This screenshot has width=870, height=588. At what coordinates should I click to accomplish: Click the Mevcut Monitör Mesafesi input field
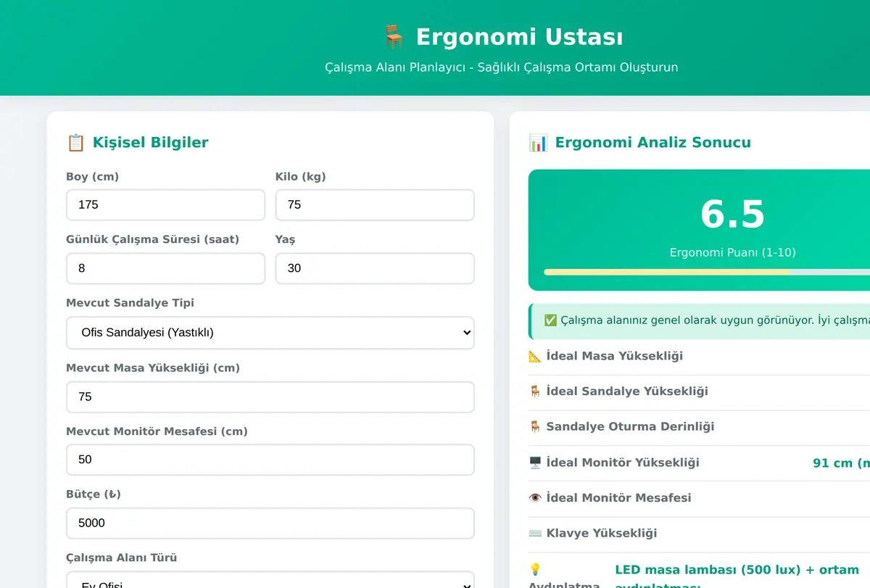(270, 460)
